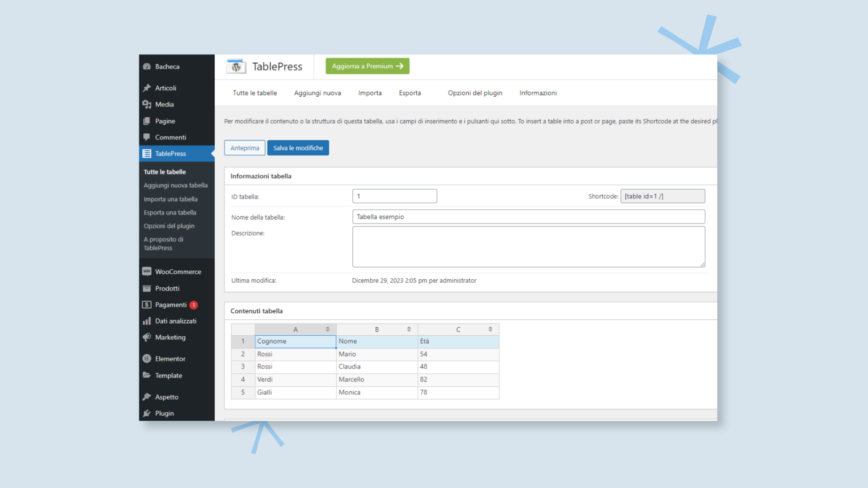Click the Aspetto paintbrush icon
868x488 pixels.
coord(147,397)
